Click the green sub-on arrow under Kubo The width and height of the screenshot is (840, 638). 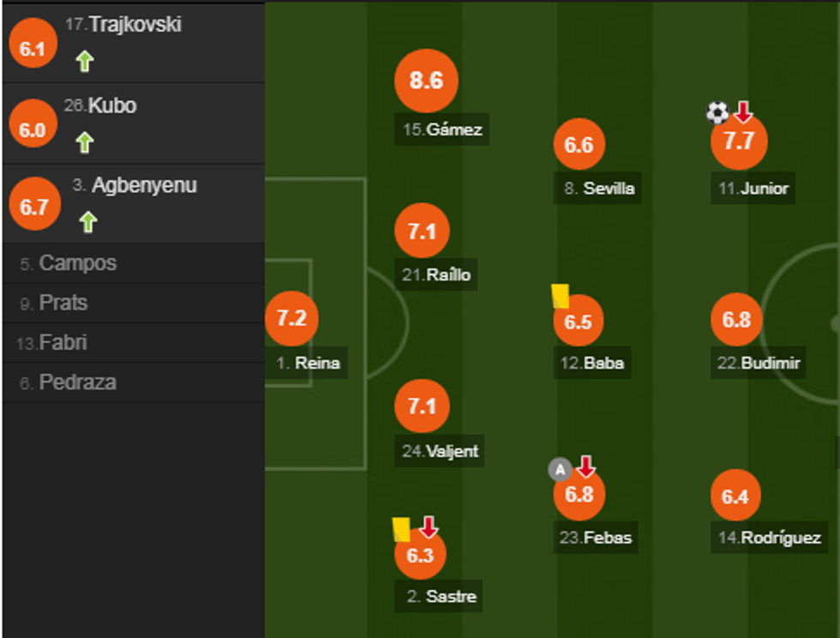pyautogui.click(x=84, y=141)
